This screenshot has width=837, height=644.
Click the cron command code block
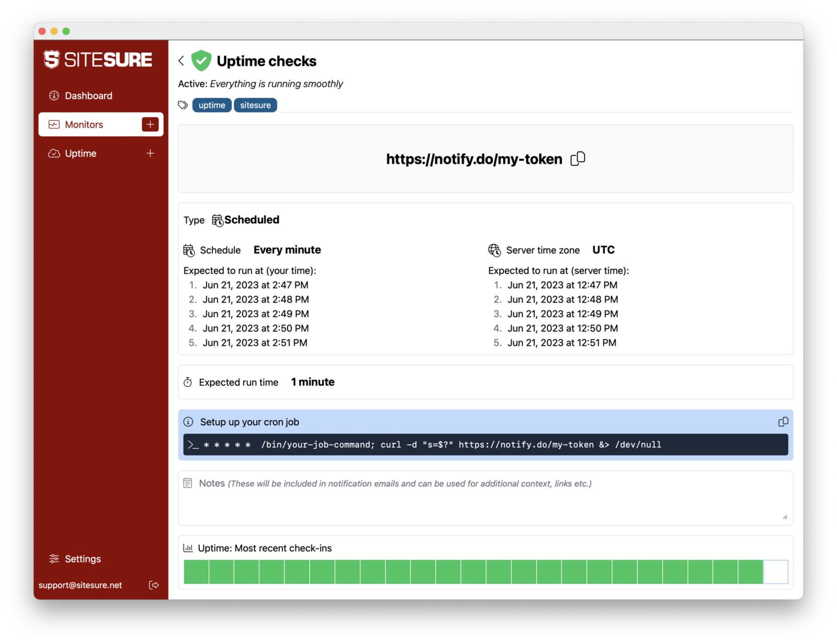(485, 444)
